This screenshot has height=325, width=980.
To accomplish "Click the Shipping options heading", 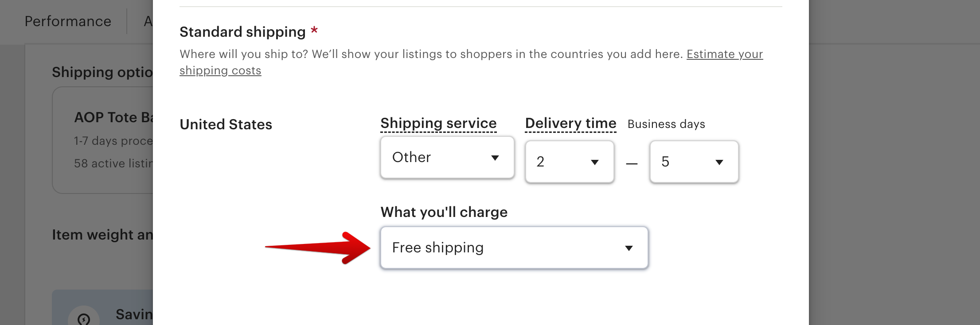I will pos(103,72).
